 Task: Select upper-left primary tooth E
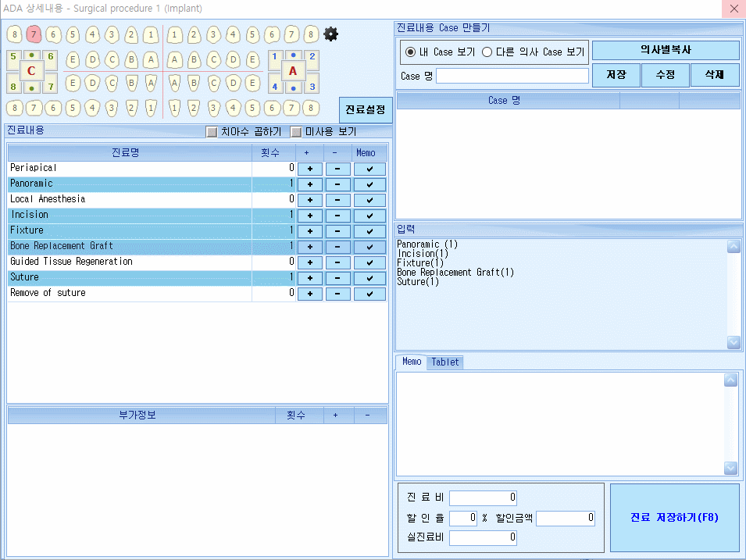73,59
